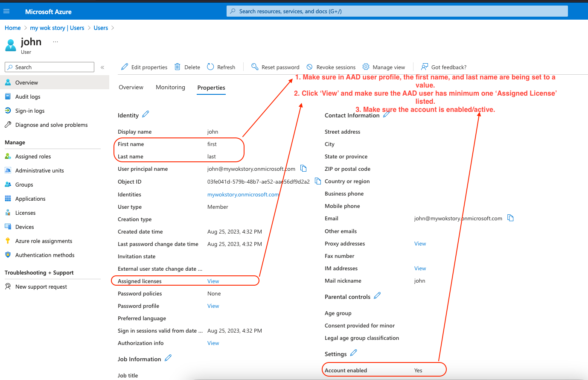The image size is (588, 380).
Task: Open the more options ellipsis next to john
Action: pos(55,41)
